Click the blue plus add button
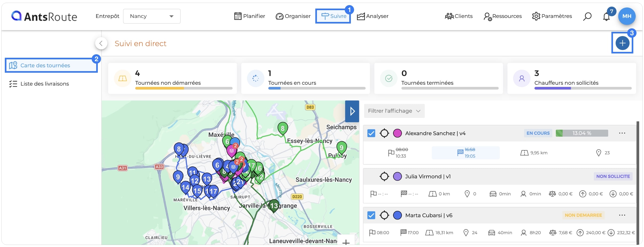This screenshot has height=247, width=644. (x=622, y=43)
